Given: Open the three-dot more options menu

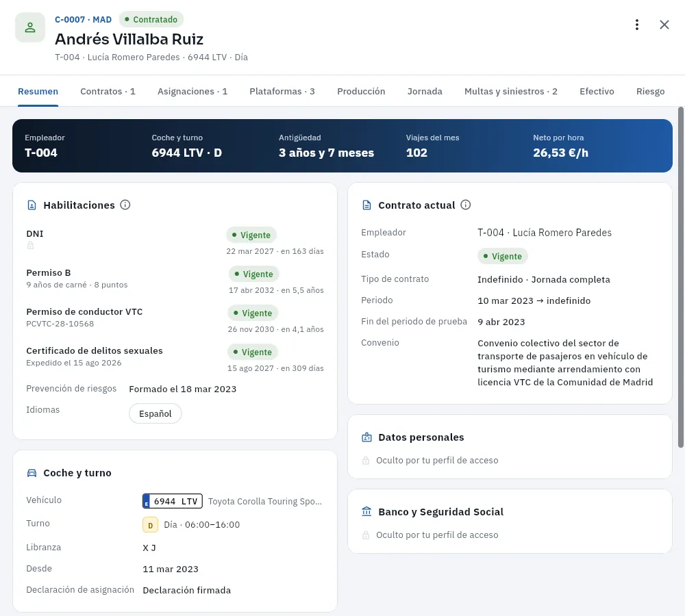Looking at the screenshot, I should click(x=637, y=25).
